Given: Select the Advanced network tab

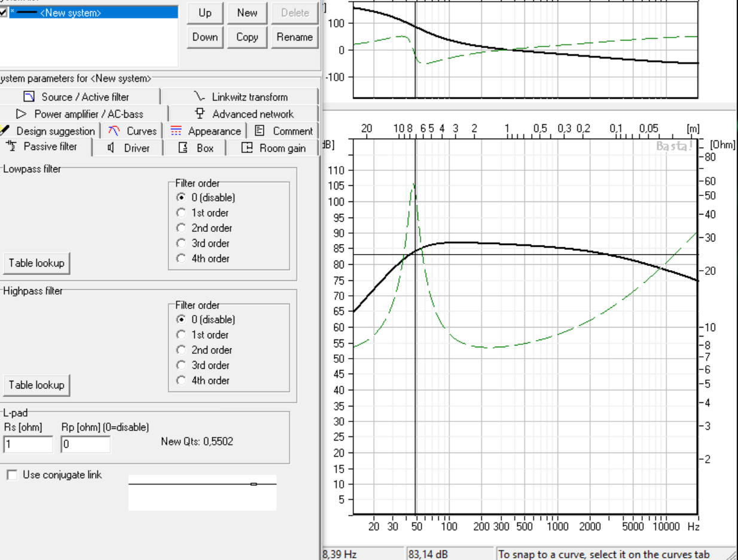Looking at the screenshot, I should pos(244,114).
